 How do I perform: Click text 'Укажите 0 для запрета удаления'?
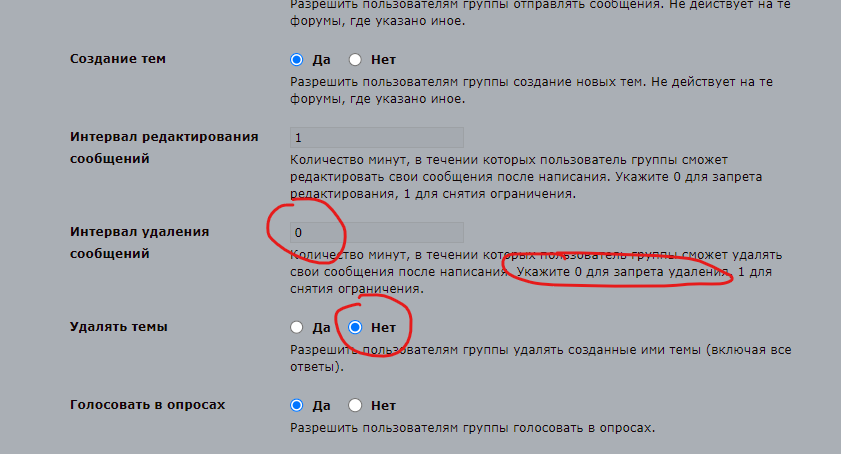point(623,272)
